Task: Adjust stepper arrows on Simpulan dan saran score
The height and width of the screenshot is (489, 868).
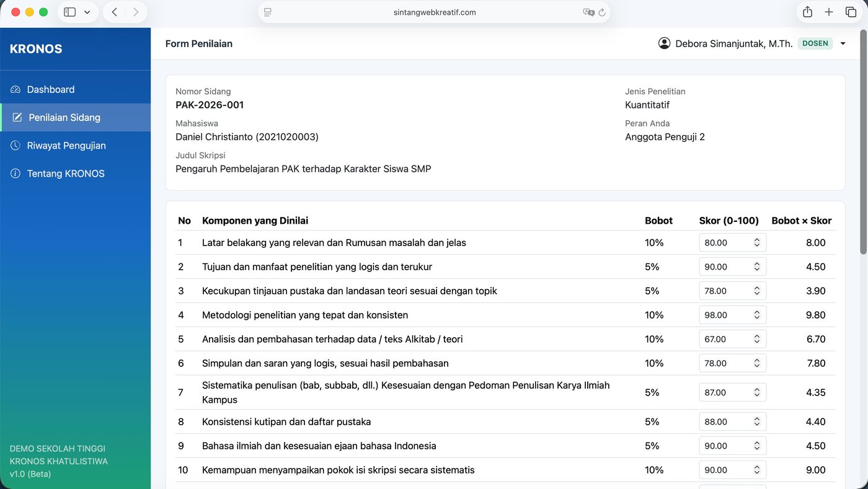Action: 757,363
